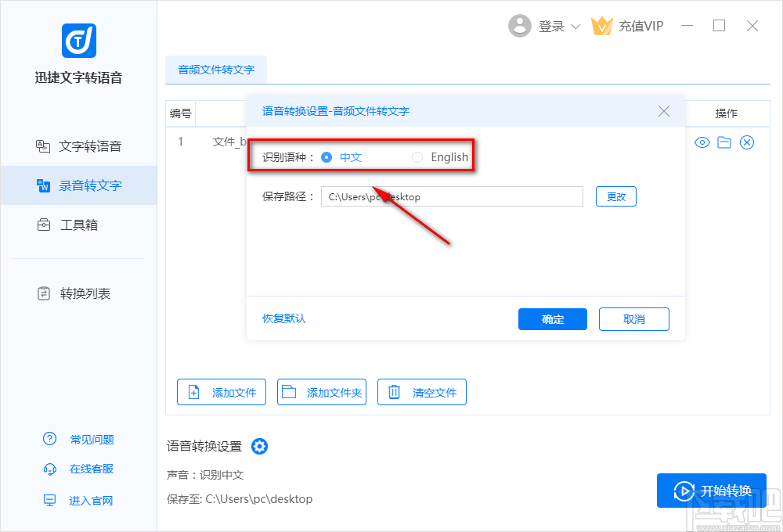Switch to the 音频文件转文字 tab
Viewport: 783px width, 532px height.
tap(216, 70)
